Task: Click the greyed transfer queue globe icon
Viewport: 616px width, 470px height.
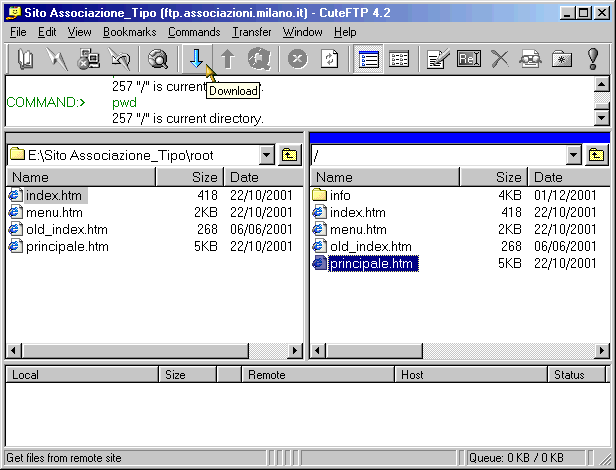Action: [x=259, y=59]
